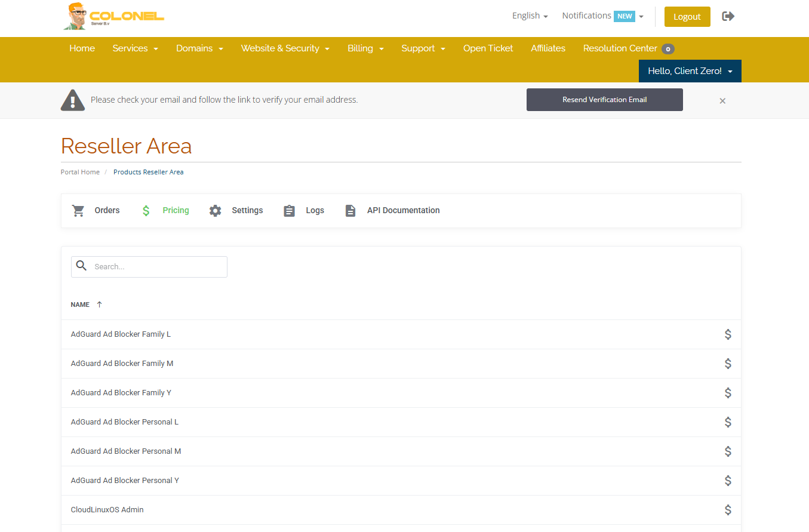Image resolution: width=809 pixels, height=532 pixels.
Task: Sort the list by NAME column header
Action: click(x=80, y=305)
